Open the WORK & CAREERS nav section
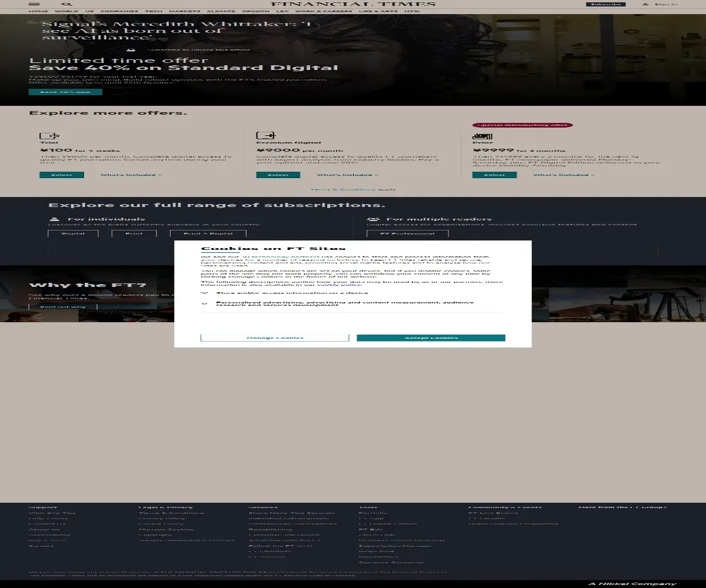 [x=324, y=11]
